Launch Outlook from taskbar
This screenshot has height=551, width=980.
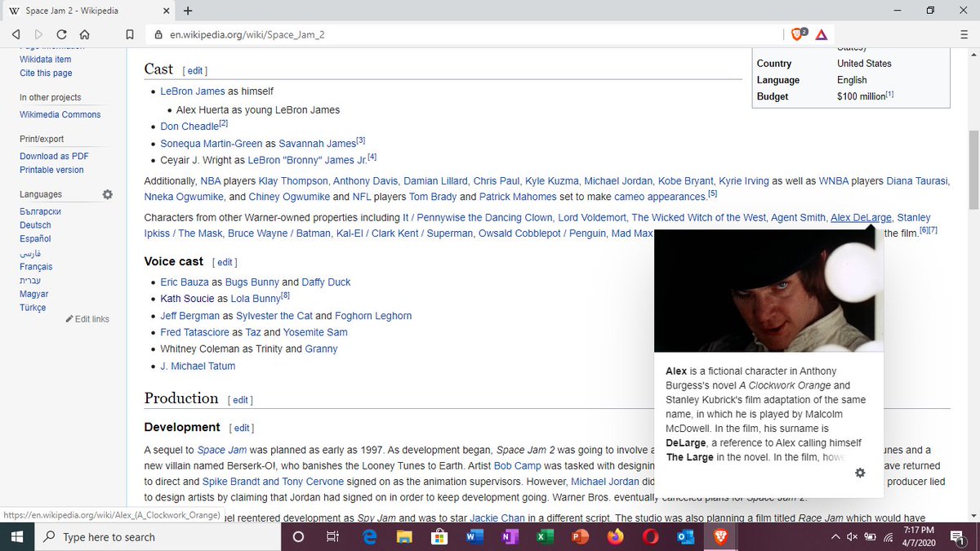coord(685,536)
